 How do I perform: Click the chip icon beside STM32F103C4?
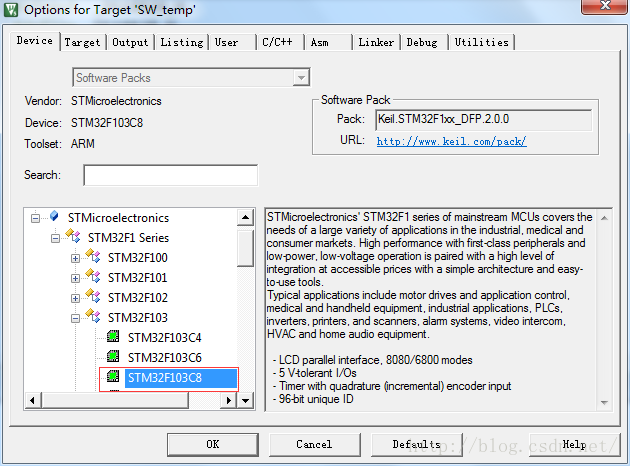point(113,336)
